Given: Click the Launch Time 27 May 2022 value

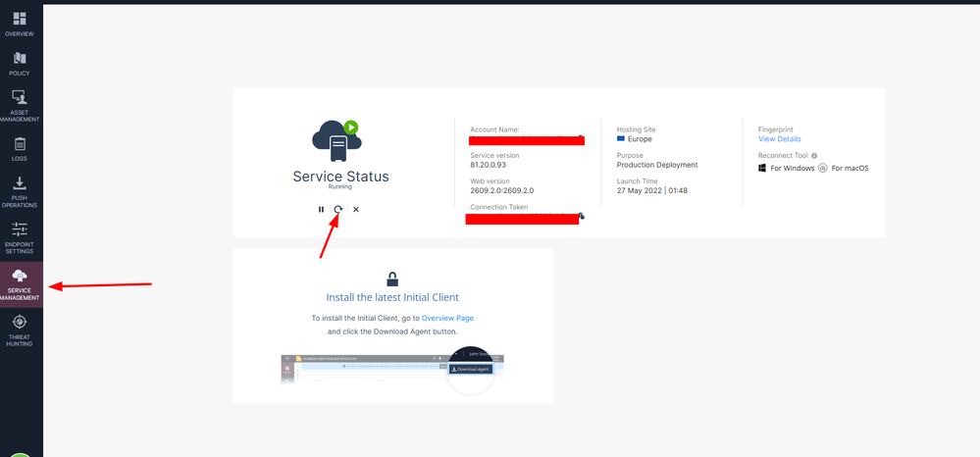Looking at the screenshot, I should click(x=652, y=190).
